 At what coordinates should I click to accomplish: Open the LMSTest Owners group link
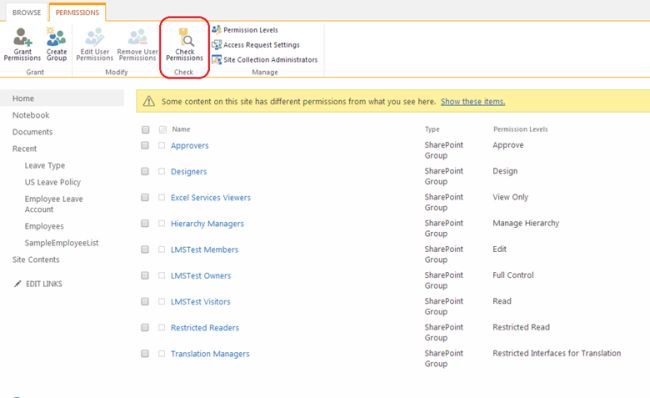tap(201, 276)
